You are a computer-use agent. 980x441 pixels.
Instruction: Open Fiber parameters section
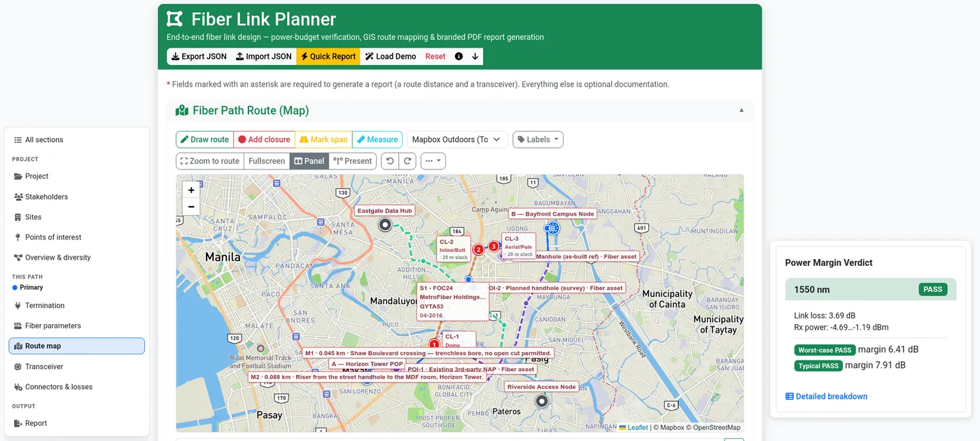[77, 326]
